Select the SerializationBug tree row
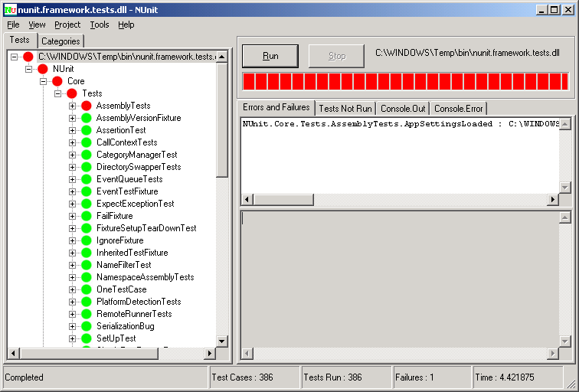Screen dimensions: 579x392 click(x=126, y=326)
